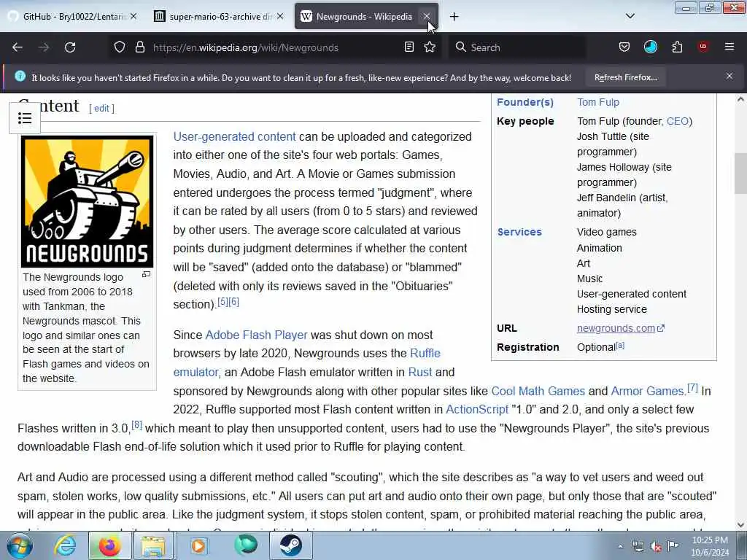Visit the newgrounds.com external link

[x=620, y=328]
